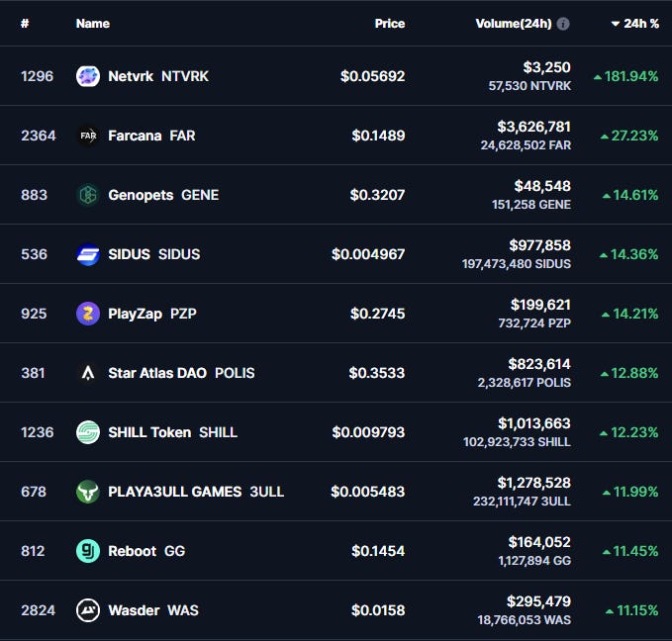Screen dimensions: 672x641
Task: Click the price $0.004967
Action: tap(368, 254)
